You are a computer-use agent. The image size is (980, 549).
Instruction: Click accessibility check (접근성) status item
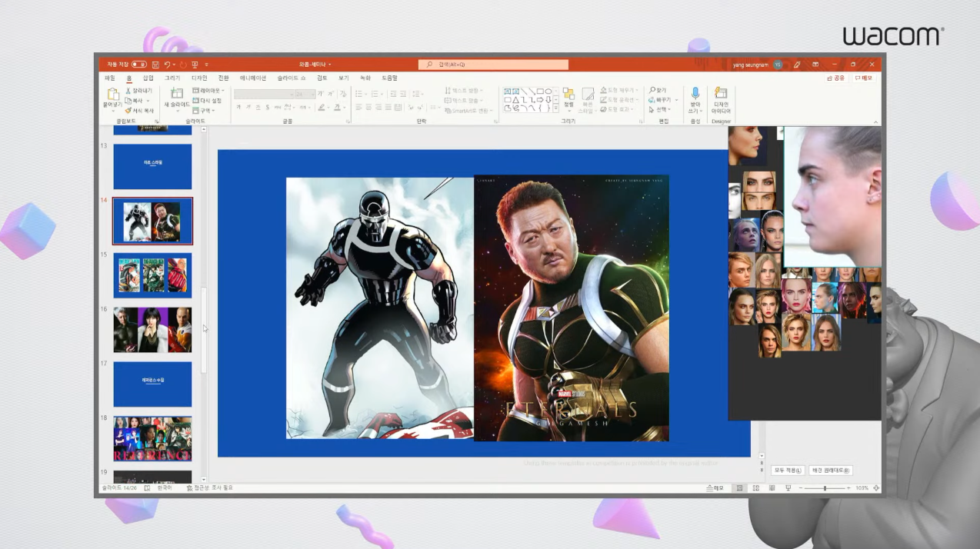[x=209, y=488]
